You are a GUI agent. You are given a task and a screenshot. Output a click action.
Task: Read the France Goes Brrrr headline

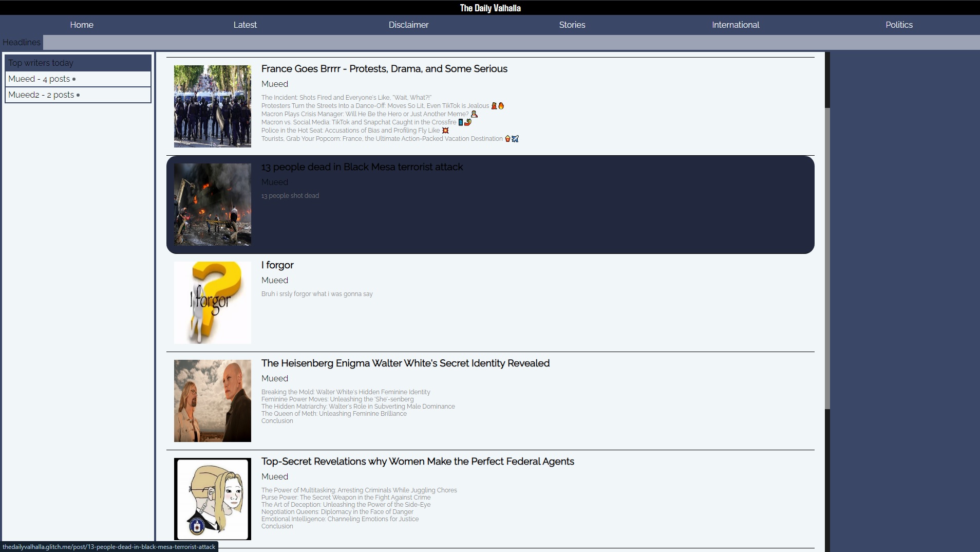[384, 69]
